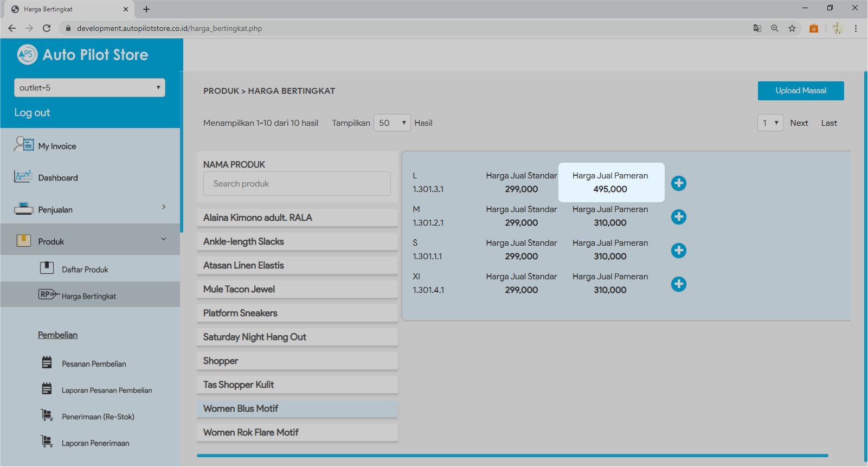Click the Upload Massal button
The image size is (868, 467).
click(800, 91)
